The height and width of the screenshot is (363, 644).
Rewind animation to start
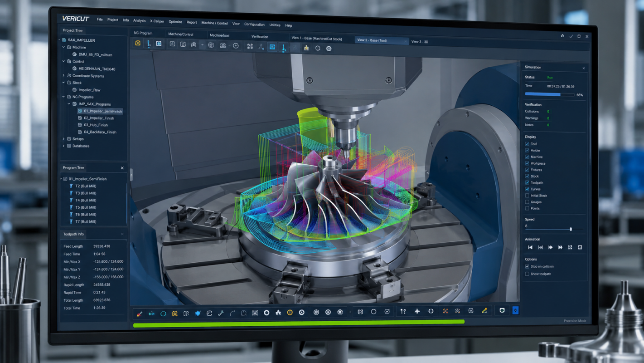pos(530,247)
